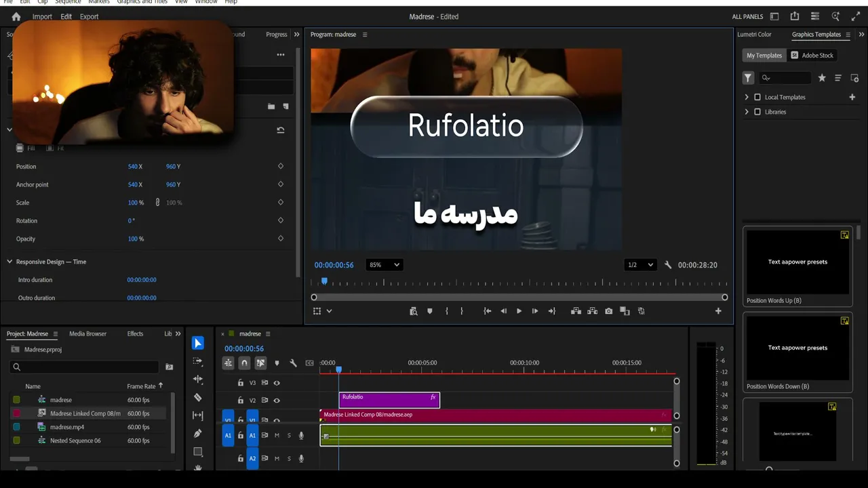Switch to Adobe Stock templates

[x=812, y=56]
